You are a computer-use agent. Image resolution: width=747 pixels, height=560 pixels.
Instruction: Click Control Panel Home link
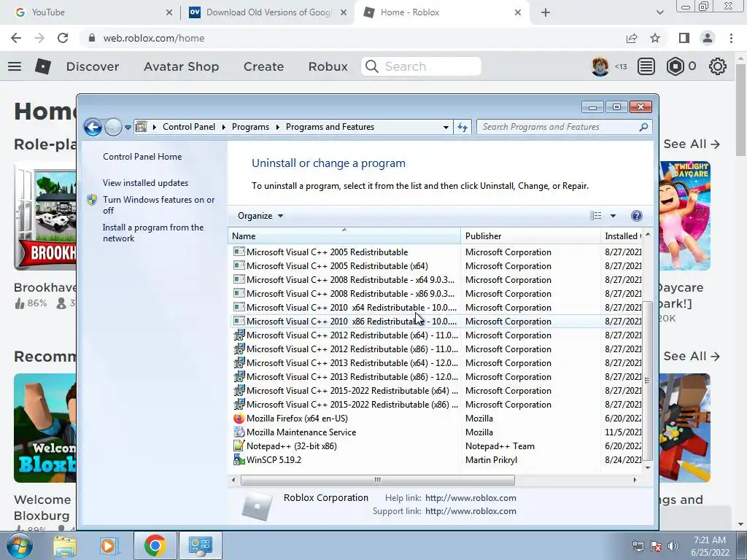click(142, 157)
